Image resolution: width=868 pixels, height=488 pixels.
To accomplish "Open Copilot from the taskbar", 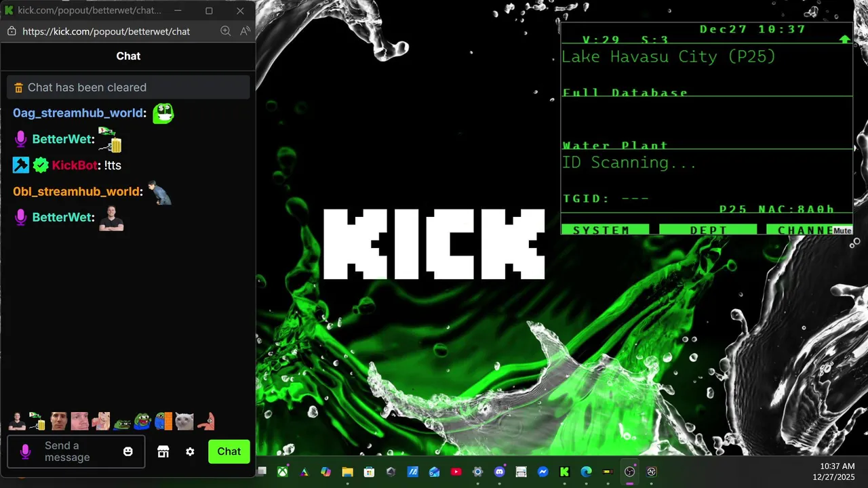I will (325, 472).
